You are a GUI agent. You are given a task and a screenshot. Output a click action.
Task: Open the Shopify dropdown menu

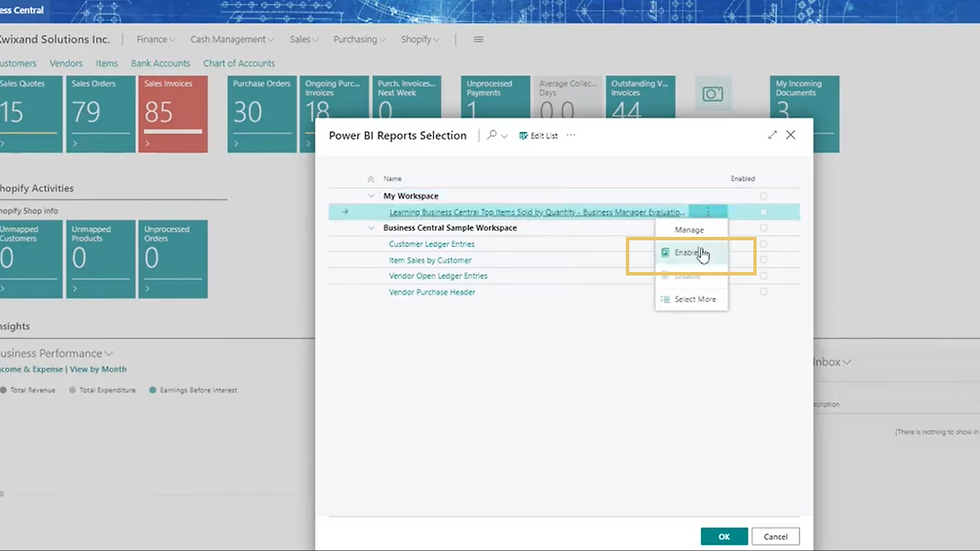click(420, 39)
